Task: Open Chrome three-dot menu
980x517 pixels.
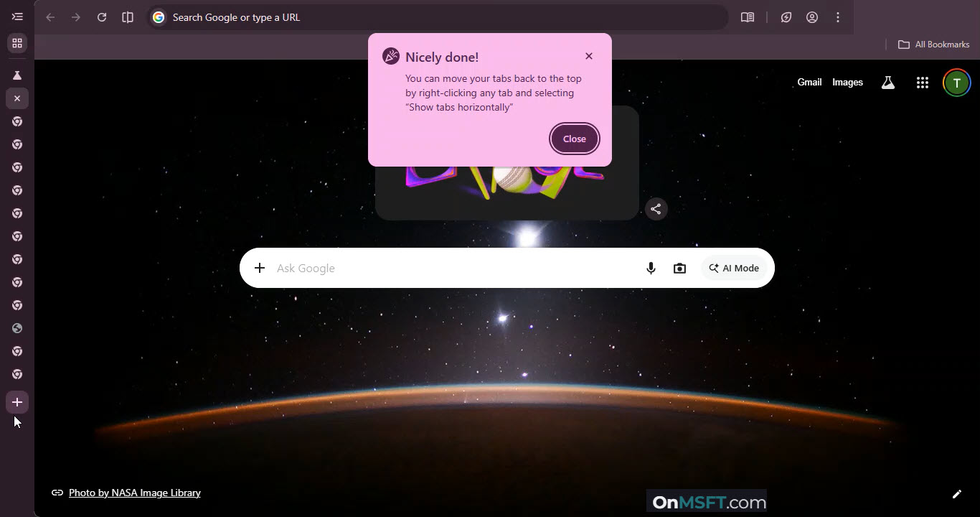Action: 838,17
